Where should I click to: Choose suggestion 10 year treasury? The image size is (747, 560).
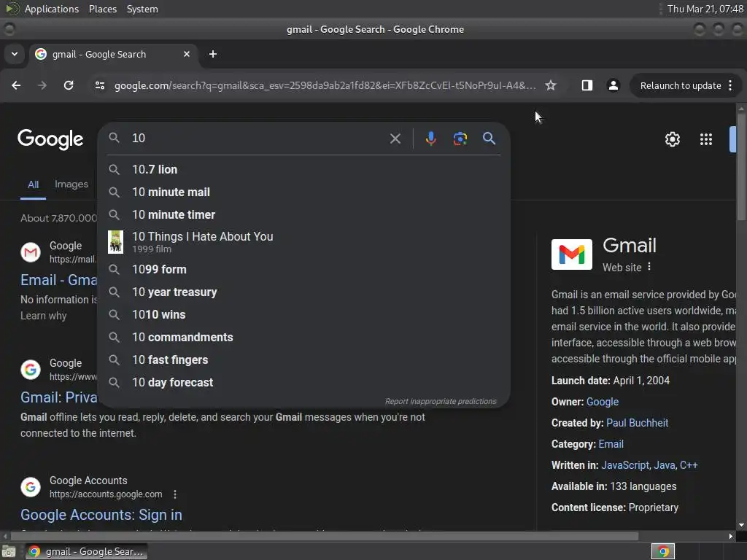(304, 292)
